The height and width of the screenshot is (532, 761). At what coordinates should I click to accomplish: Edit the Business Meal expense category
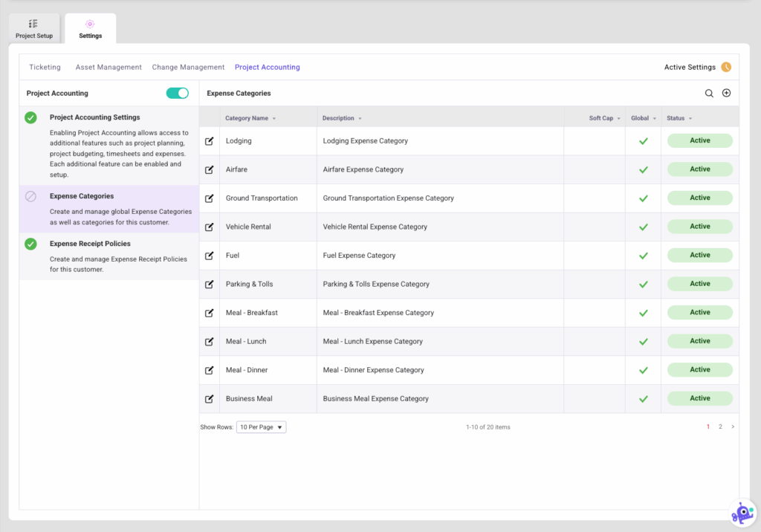209,398
